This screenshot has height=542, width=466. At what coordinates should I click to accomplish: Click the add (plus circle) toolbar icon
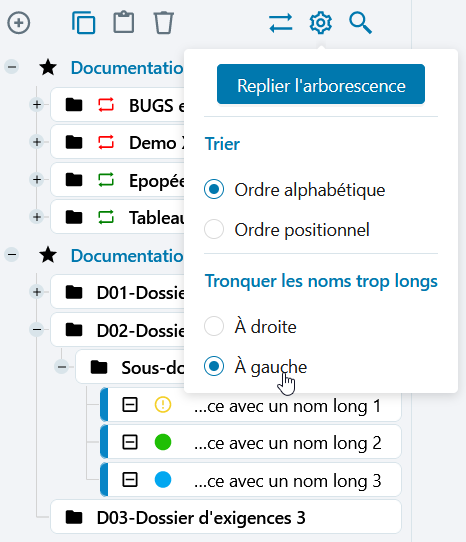click(x=19, y=23)
